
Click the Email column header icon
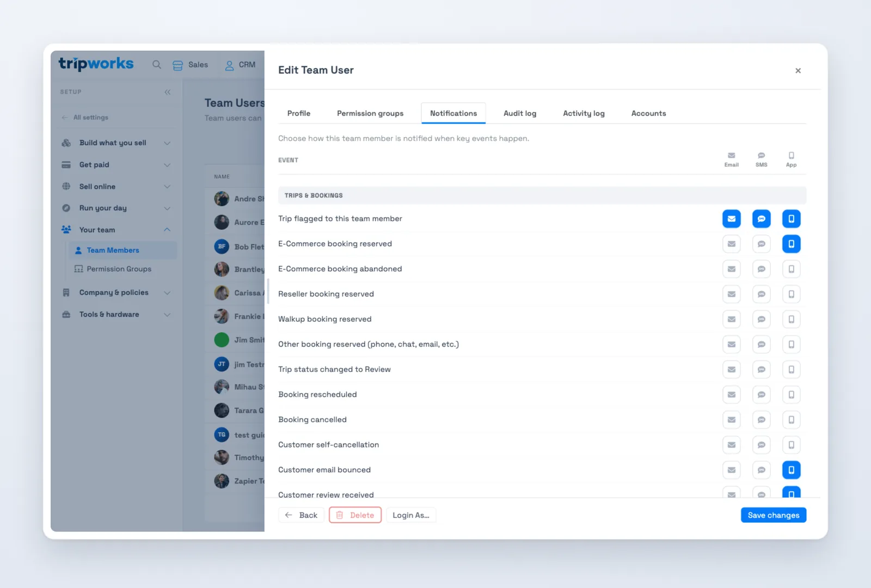tap(732, 156)
